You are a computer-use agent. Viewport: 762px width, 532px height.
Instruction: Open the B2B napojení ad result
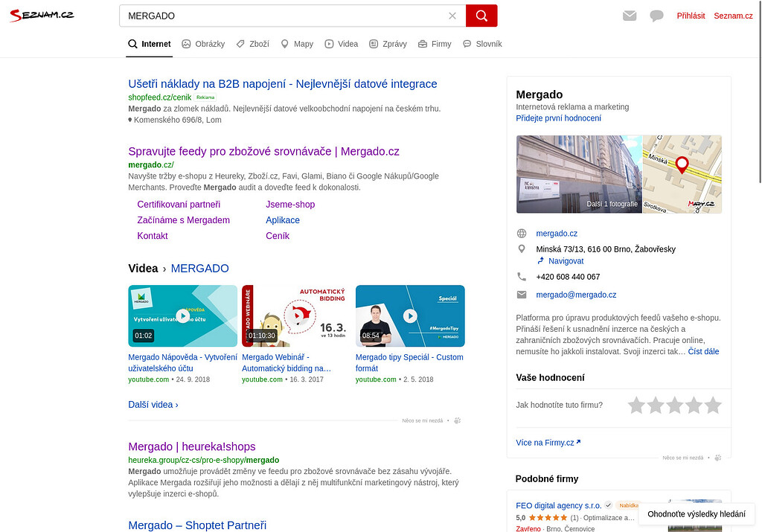(282, 83)
